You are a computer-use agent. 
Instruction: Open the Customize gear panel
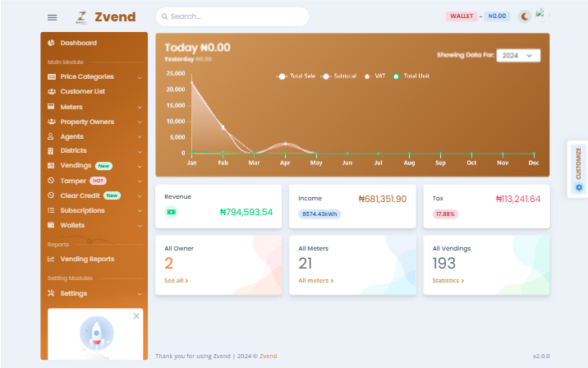click(578, 187)
